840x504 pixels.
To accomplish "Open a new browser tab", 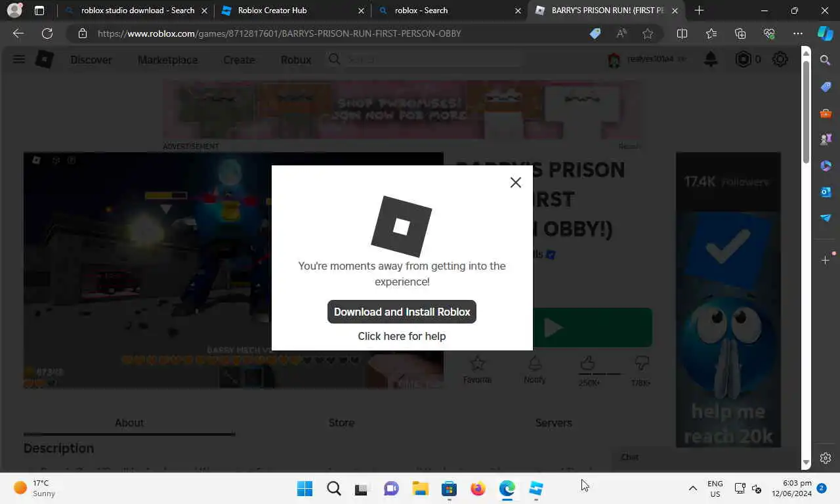I will click(699, 10).
